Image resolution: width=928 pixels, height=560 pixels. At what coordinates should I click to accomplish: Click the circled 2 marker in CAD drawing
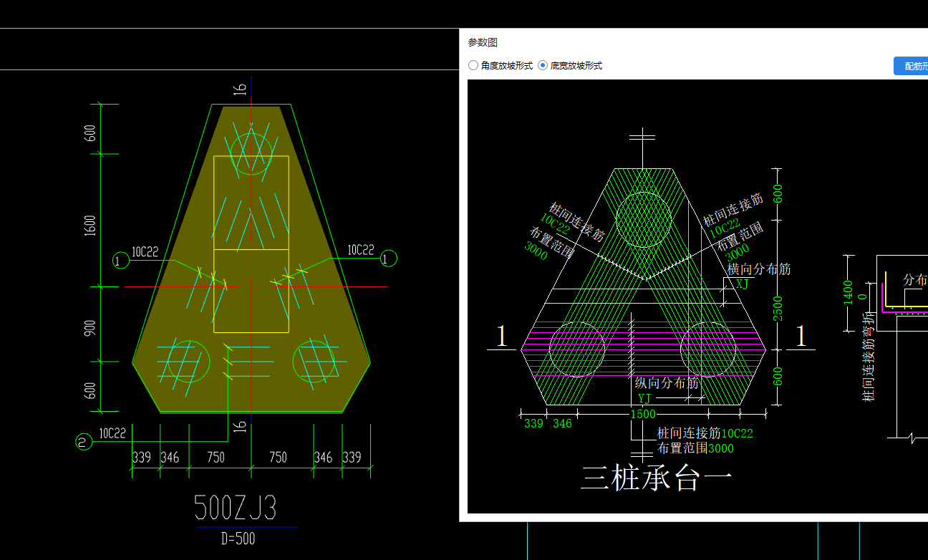(84, 443)
